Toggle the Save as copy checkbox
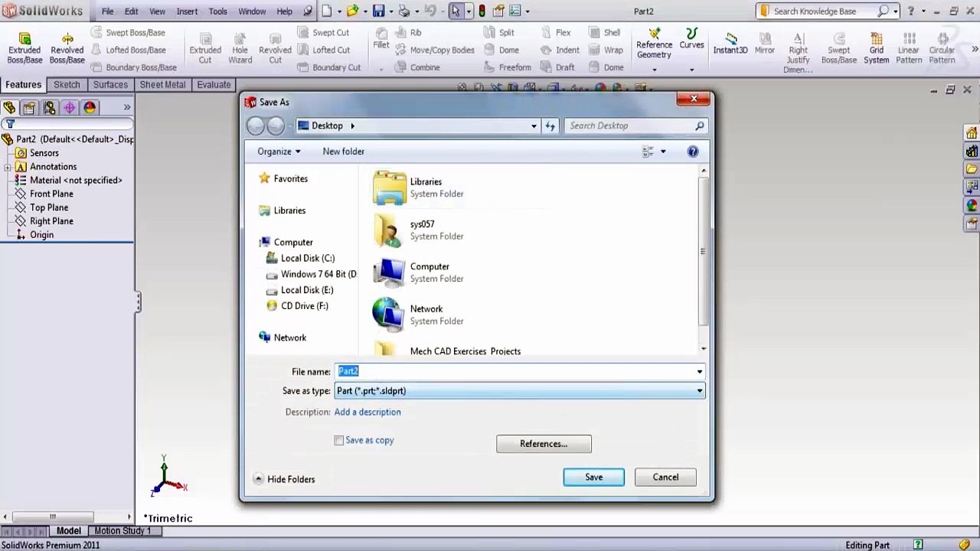This screenshot has height=551, width=980. pos(339,441)
